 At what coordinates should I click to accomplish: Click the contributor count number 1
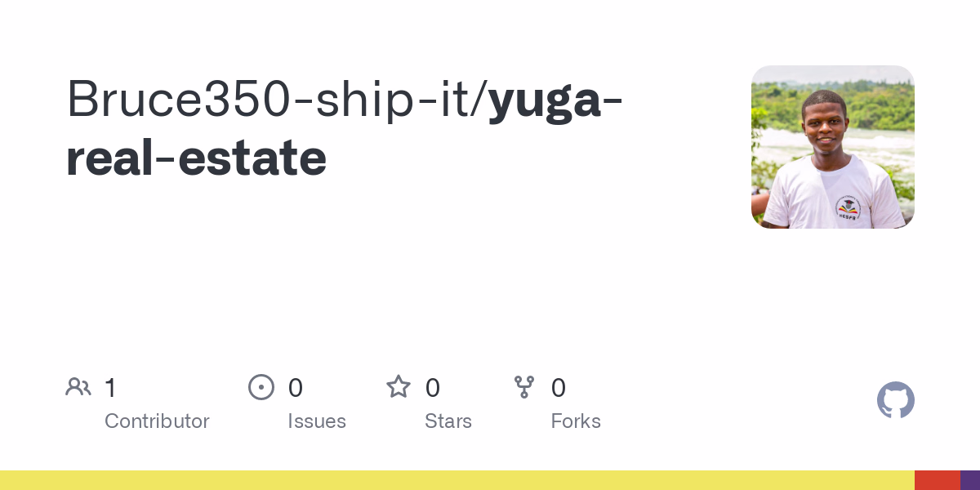pos(110,388)
